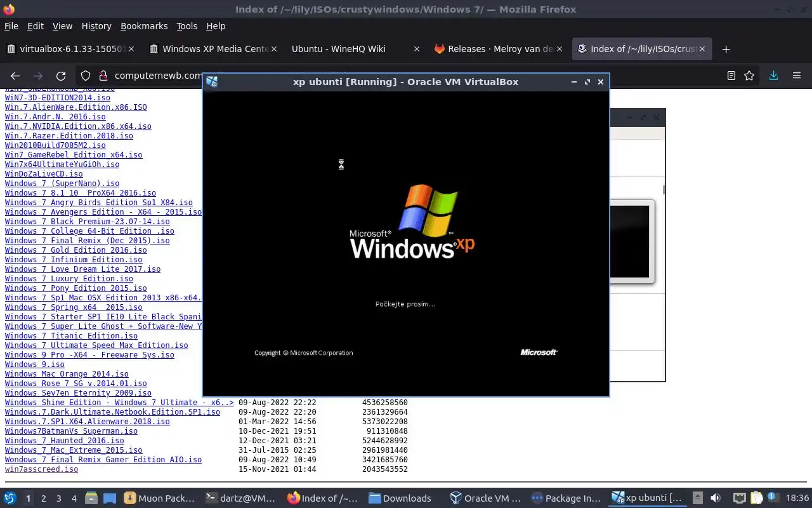Switch to virtual desktop 2

coord(43,498)
